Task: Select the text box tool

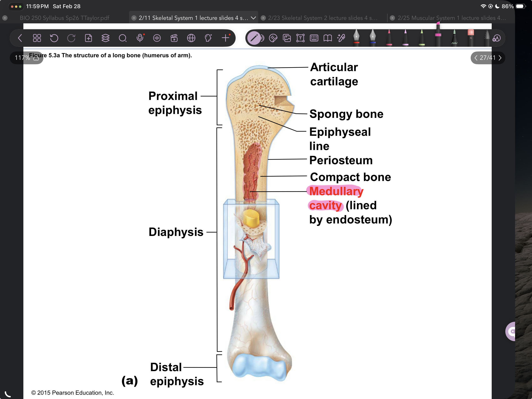Action: coord(301,38)
